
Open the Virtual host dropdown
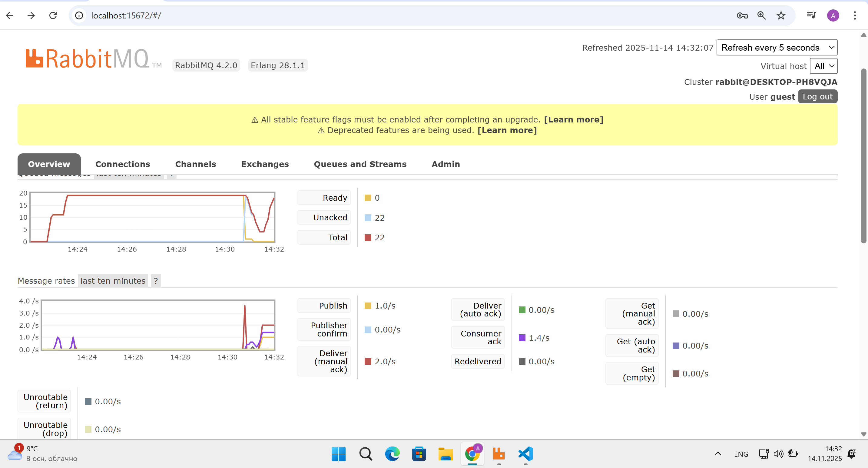823,66
